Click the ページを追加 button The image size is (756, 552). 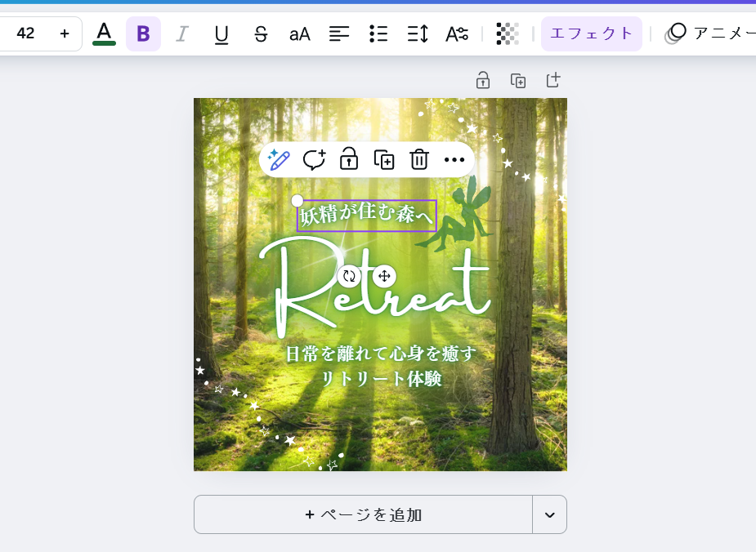click(x=363, y=514)
